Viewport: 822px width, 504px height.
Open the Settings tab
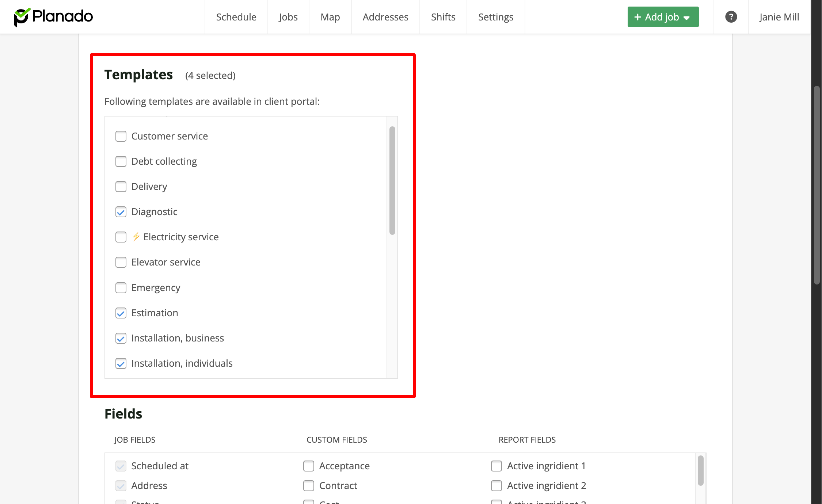[x=495, y=17]
